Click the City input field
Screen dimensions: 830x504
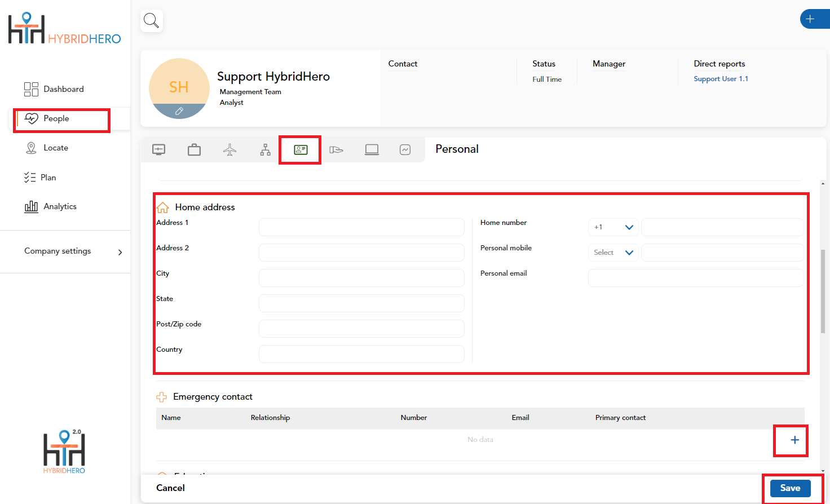(361, 278)
